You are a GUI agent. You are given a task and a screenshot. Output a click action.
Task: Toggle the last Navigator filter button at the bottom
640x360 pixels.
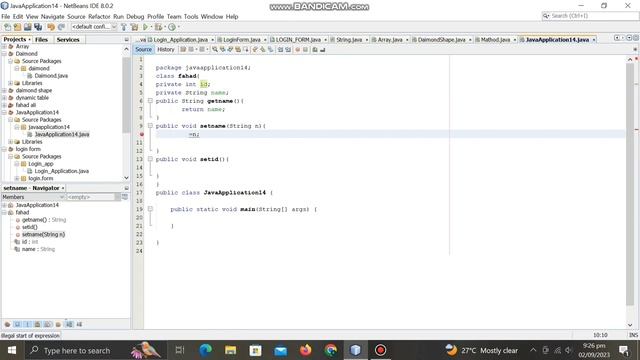point(79,324)
